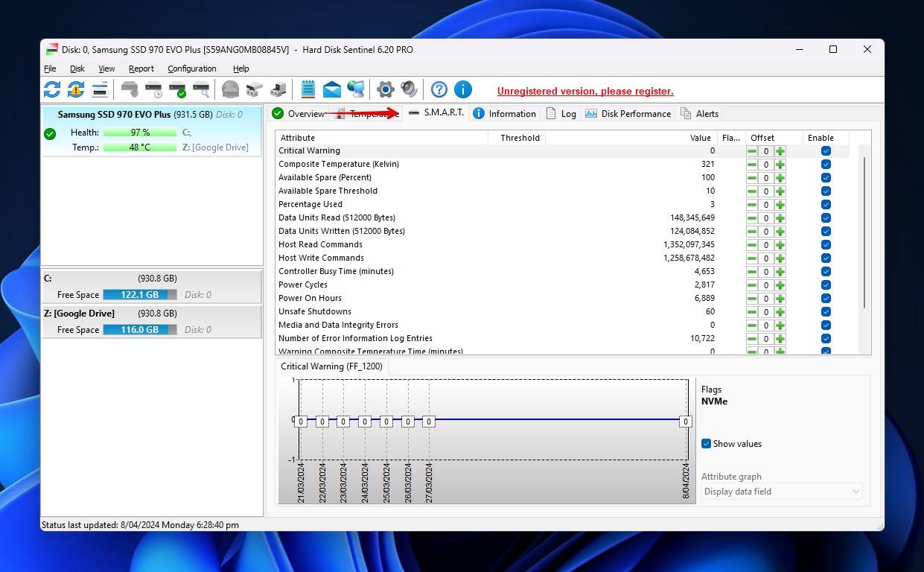Select the Z: Google Drive free space bar

139,330
